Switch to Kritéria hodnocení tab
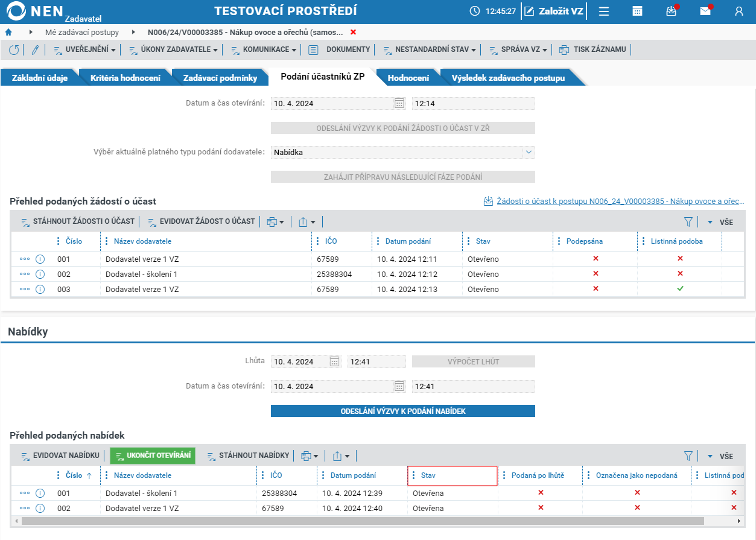Image resolution: width=756 pixels, height=540 pixels. pyautogui.click(x=125, y=78)
